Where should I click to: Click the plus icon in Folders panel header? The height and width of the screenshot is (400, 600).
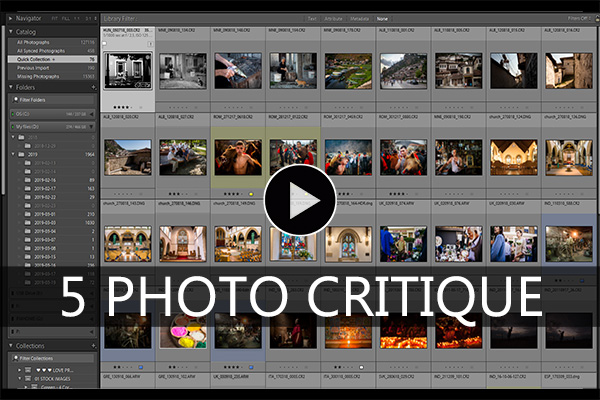(x=93, y=87)
